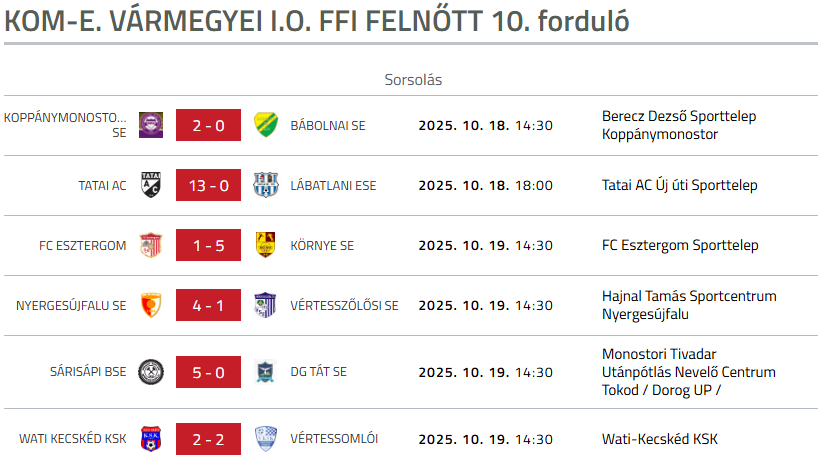Open the Tatai AC team name link
Screen dimensions: 818x465
102,185
